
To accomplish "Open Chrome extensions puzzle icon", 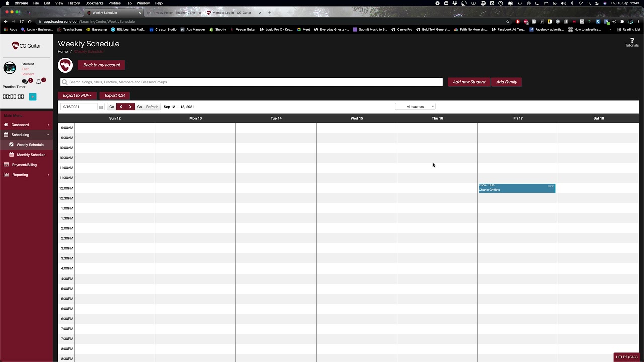I will [622, 22].
